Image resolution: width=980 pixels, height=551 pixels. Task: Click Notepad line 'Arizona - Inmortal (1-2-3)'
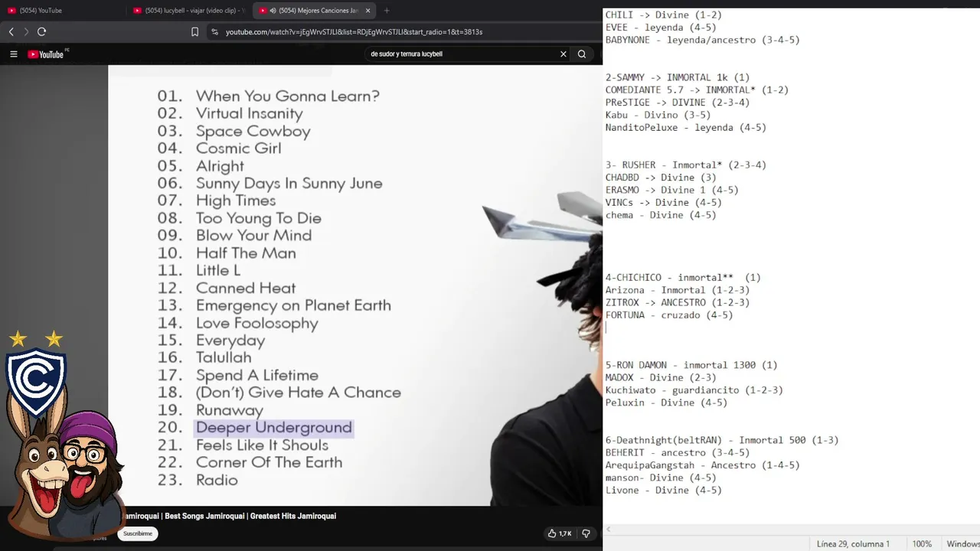coord(678,290)
